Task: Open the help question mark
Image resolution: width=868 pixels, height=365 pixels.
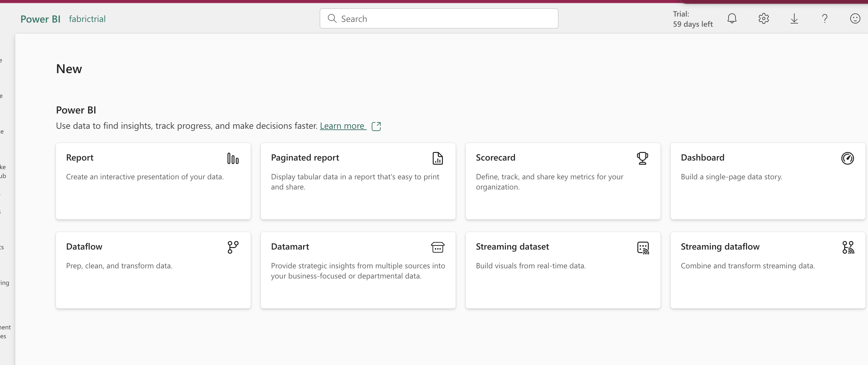Action: click(x=824, y=18)
